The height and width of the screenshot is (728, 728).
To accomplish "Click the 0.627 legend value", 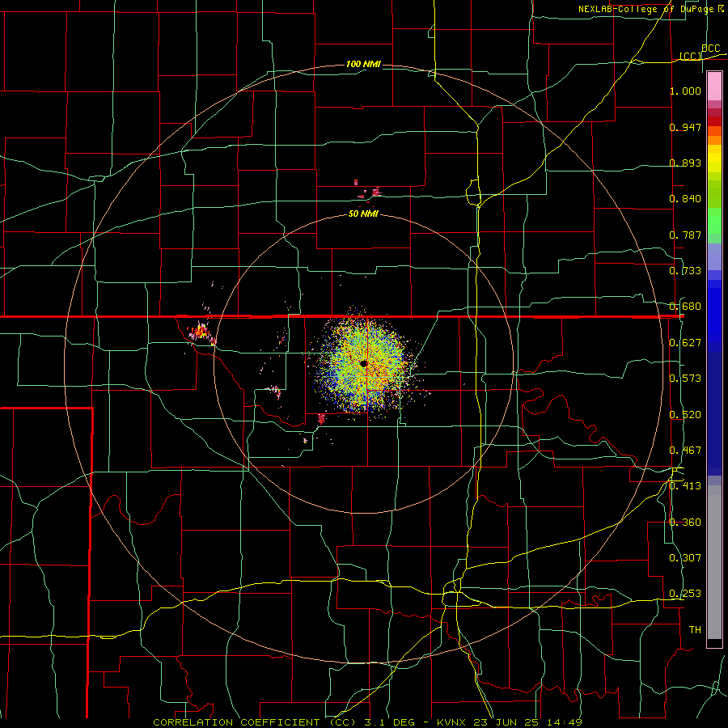I will [685, 343].
